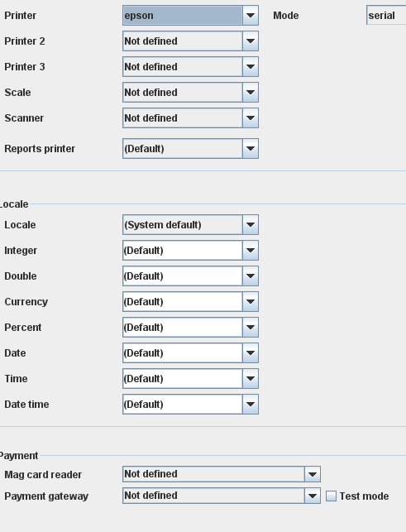406x532 pixels.
Task: Select the Reports printer dropdown
Action: tap(190, 149)
